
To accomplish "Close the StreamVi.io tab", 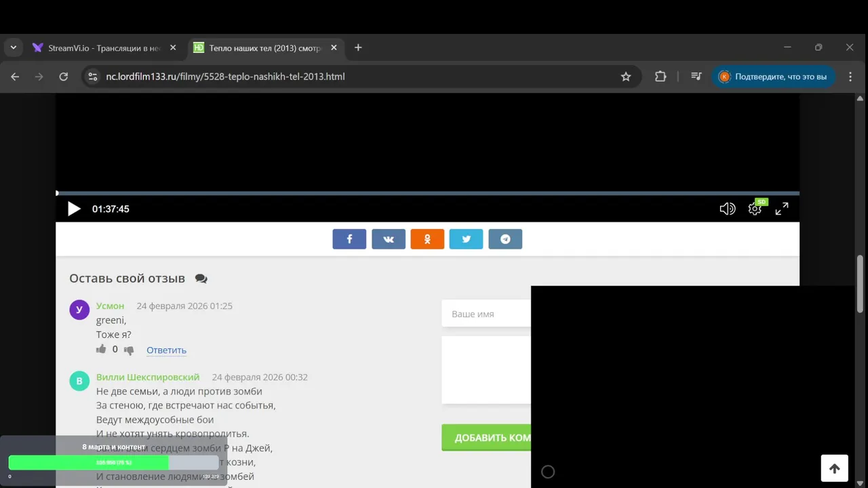I will click(x=173, y=47).
